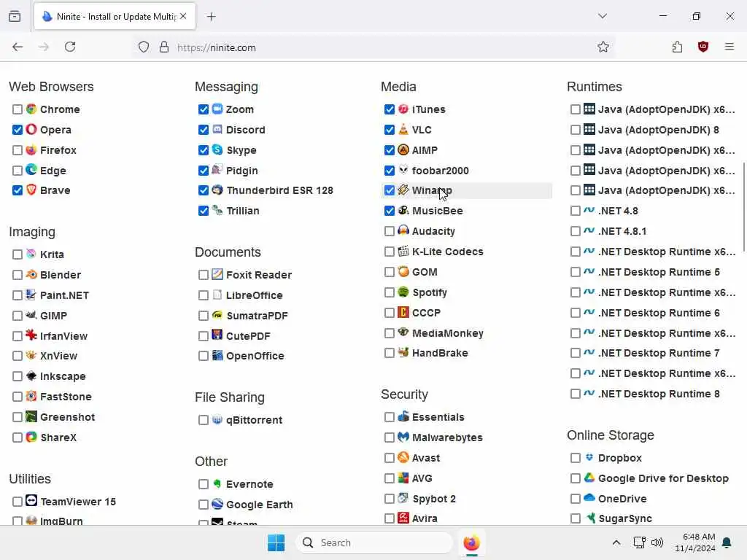Screen dimensions: 747x560
Task: Click the Brave lion icon
Action: tap(31, 190)
